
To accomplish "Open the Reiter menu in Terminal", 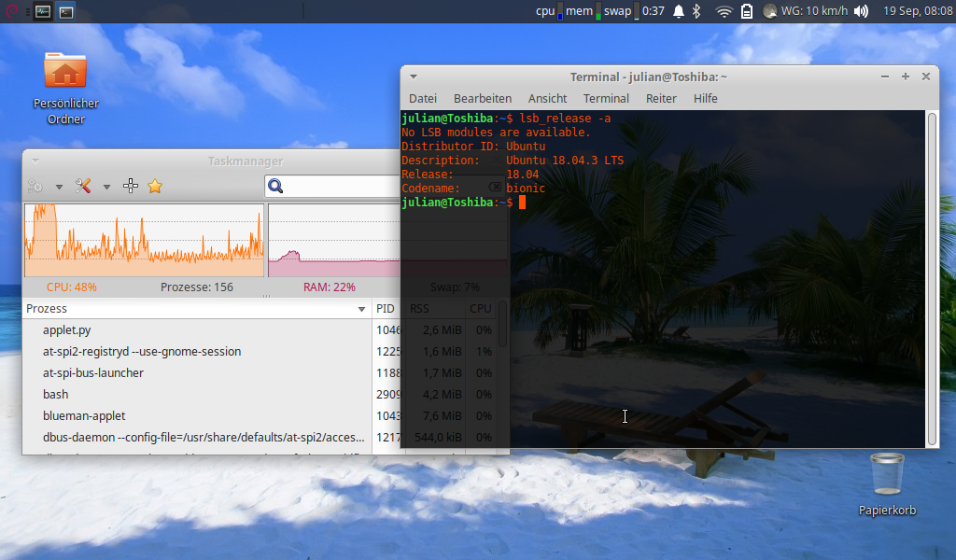I will (661, 98).
